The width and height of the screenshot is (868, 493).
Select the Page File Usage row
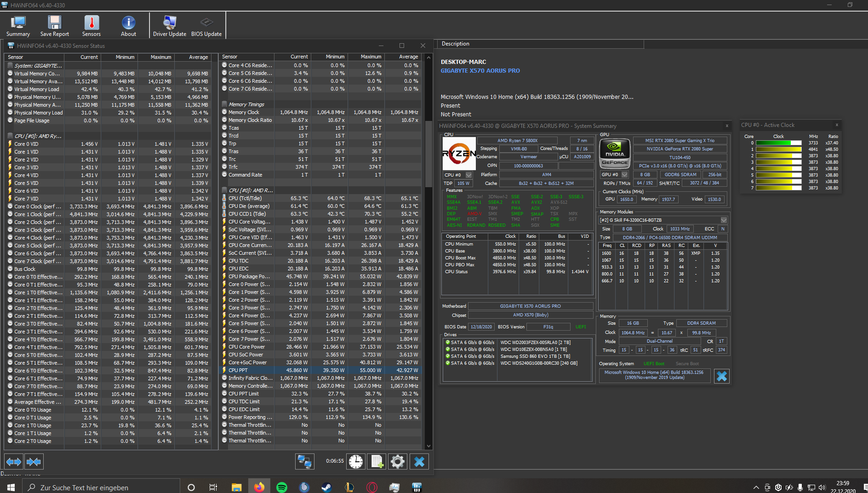point(108,120)
